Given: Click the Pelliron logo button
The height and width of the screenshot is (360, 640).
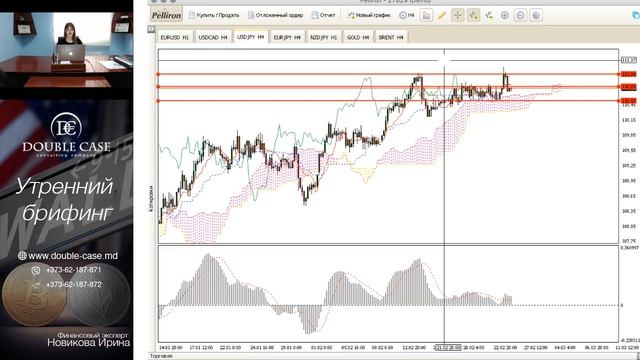Looking at the screenshot, I should pyautogui.click(x=167, y=15).
